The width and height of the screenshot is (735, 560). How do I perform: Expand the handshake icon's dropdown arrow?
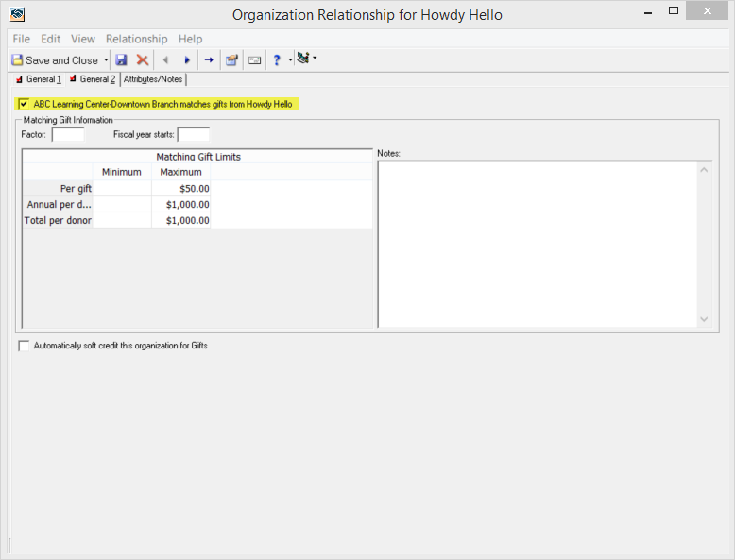pos(315,59)
